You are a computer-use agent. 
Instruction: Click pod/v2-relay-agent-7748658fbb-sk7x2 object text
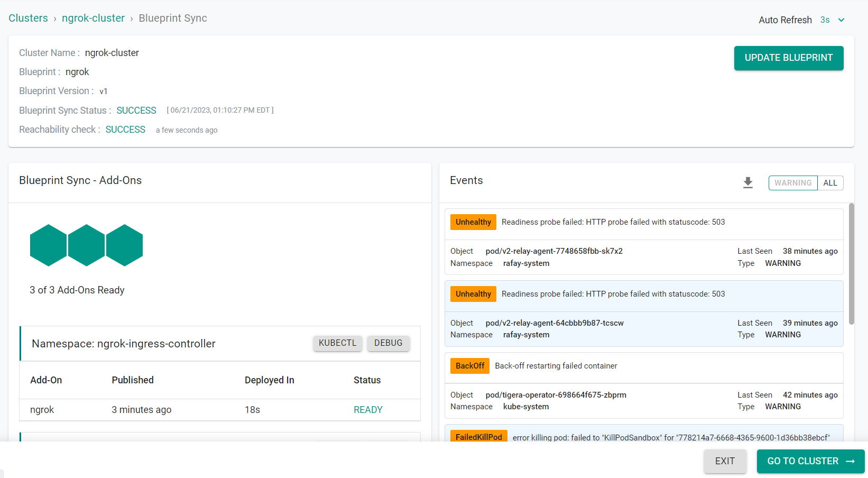[554, 251]
